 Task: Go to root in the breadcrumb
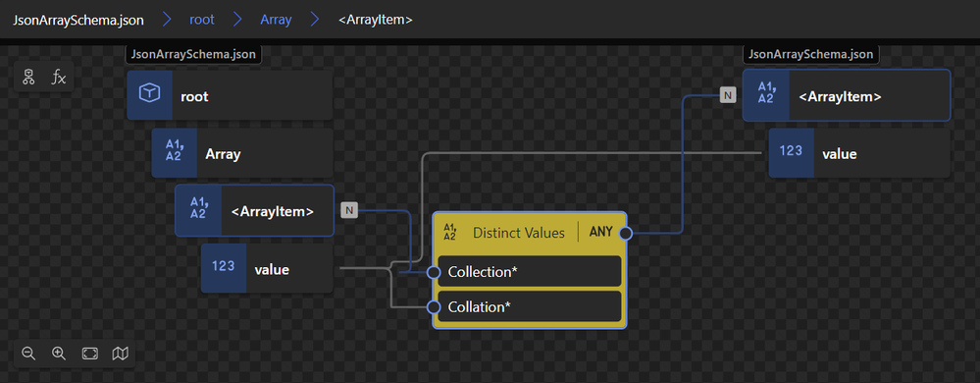click(x=202, y=20)
